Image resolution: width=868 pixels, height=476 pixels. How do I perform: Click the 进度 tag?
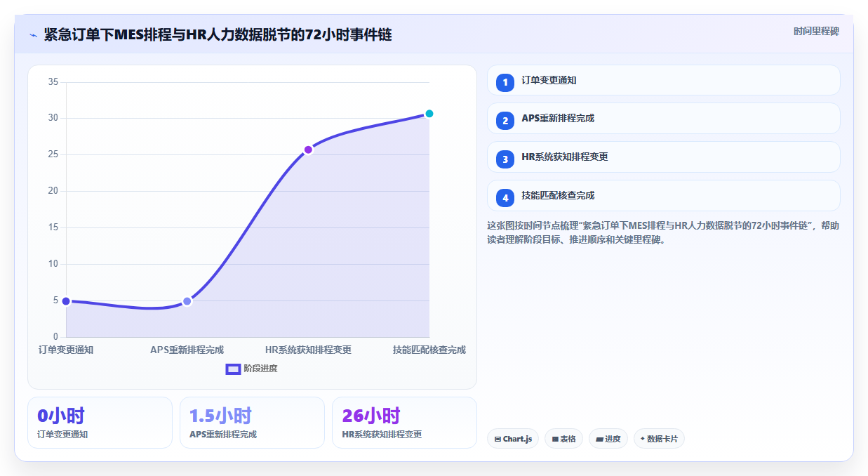point(608,439)
